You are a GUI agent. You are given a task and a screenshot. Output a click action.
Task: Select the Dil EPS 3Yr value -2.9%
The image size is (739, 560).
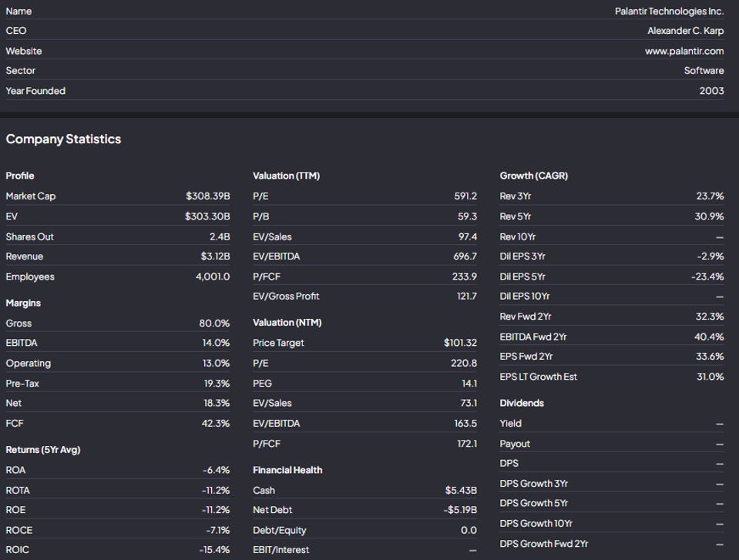click(x=710, y=257)
